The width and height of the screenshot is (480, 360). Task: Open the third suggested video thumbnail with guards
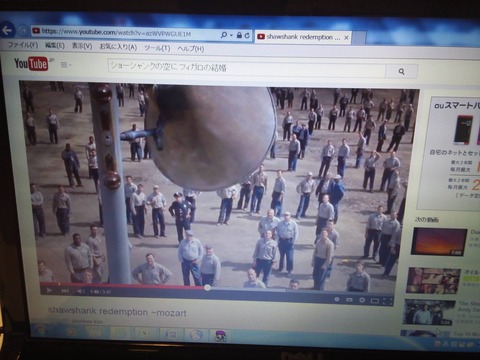point(428,313)
